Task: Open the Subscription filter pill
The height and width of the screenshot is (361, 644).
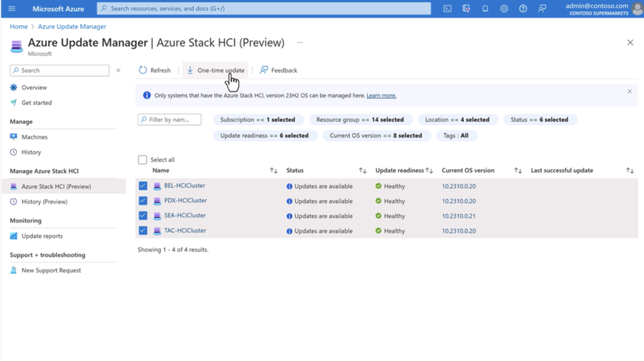Action: [x=258, y=119]
